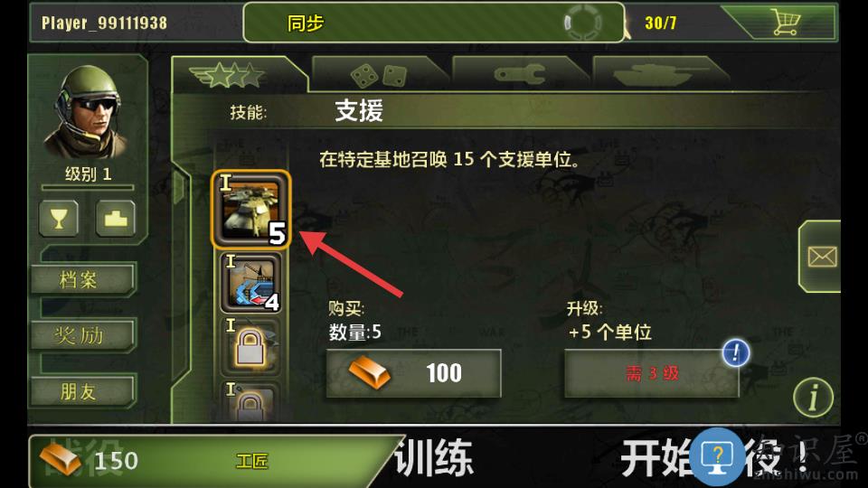Click the blue help monitor icon

pos(717,456)
